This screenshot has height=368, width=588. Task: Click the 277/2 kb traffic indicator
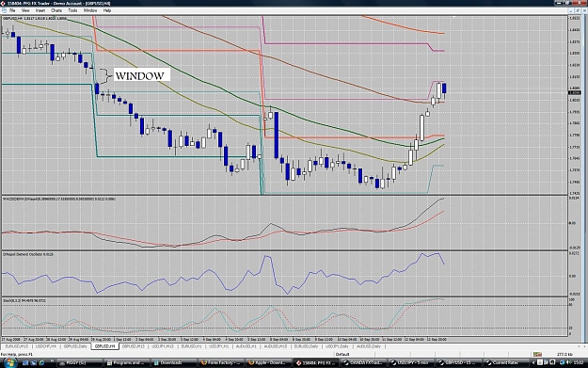point(564,354)
